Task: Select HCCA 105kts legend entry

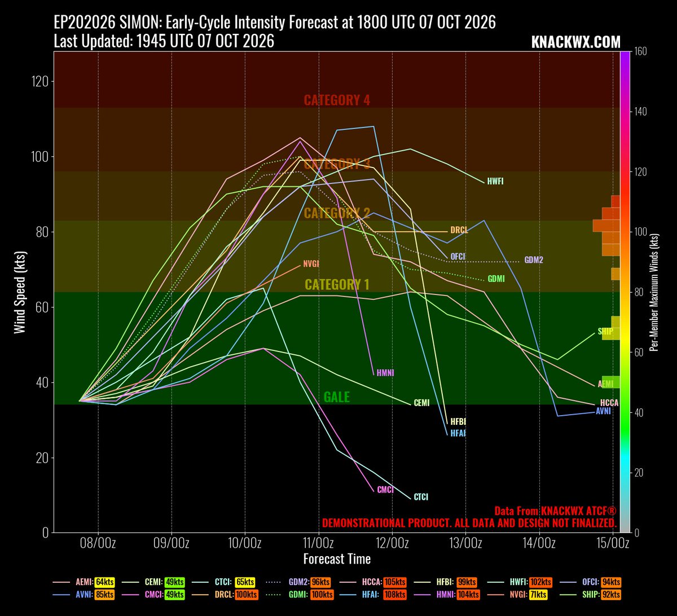Action: (372, 582)
